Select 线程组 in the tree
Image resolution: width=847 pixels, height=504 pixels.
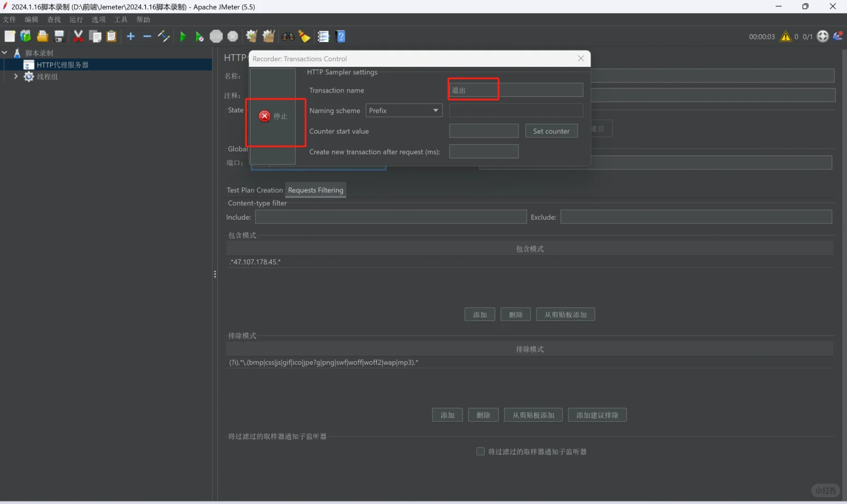coord(47,76)
